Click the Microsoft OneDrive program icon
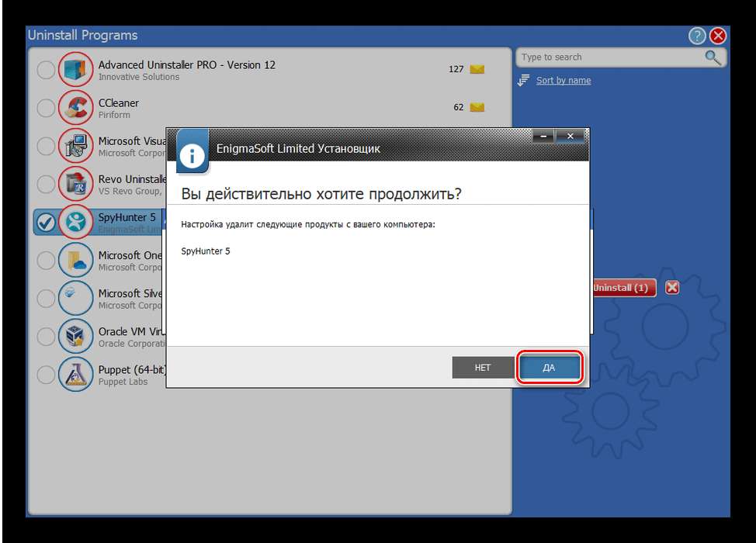The width and height of the screenshot is (756, 543). (76, 260)
